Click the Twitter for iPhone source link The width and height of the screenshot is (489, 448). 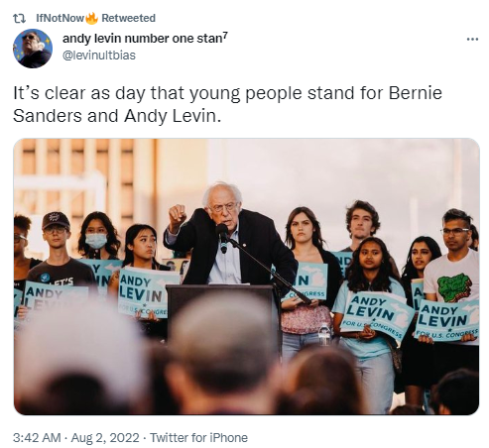click(x=198, y=437)
